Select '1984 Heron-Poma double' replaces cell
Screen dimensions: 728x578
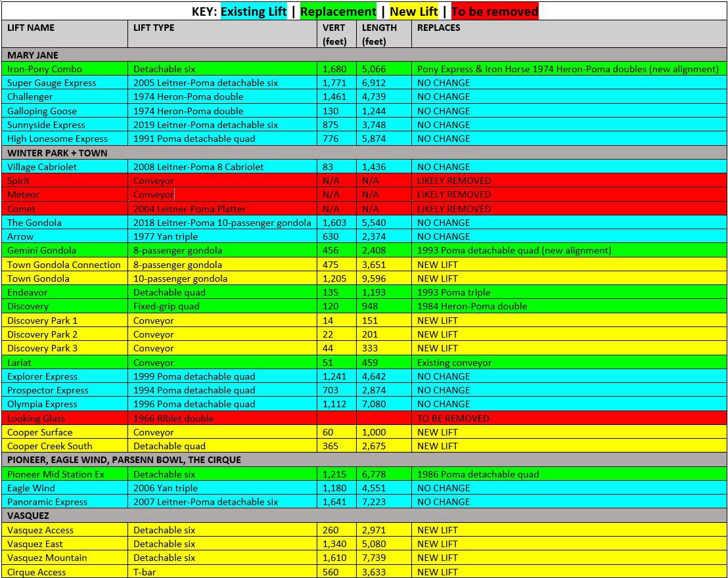click(569, 307)
